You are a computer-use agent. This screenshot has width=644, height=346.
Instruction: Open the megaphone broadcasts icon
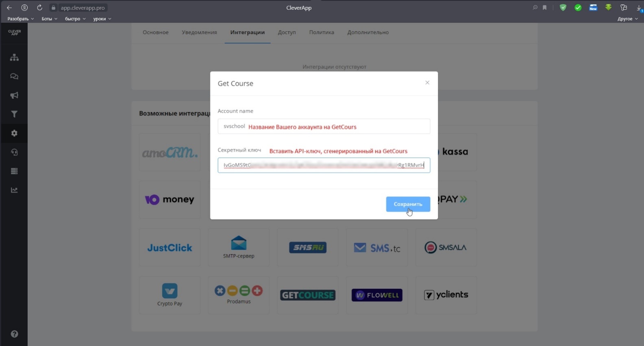coord(14,95)
